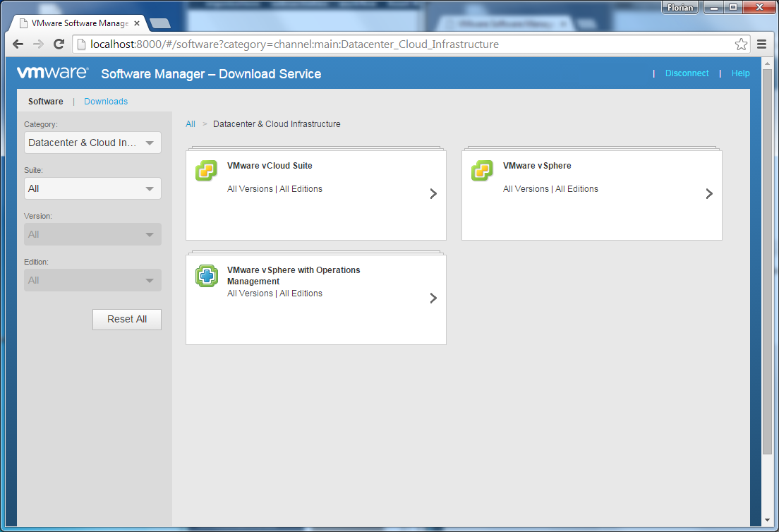This screenshot has width=779, height=532.
Task: Click the All breadcrumb link
Action: 191,124
